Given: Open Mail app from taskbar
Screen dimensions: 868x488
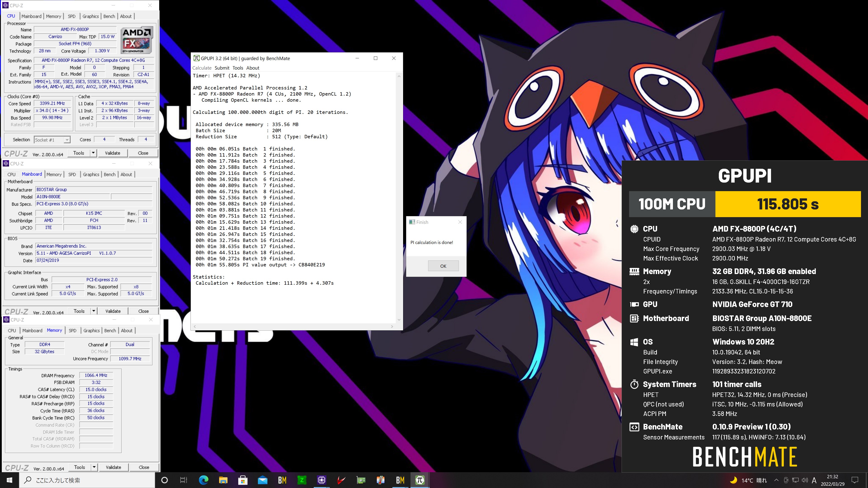Looking at the screenshot, I should 262,480.
